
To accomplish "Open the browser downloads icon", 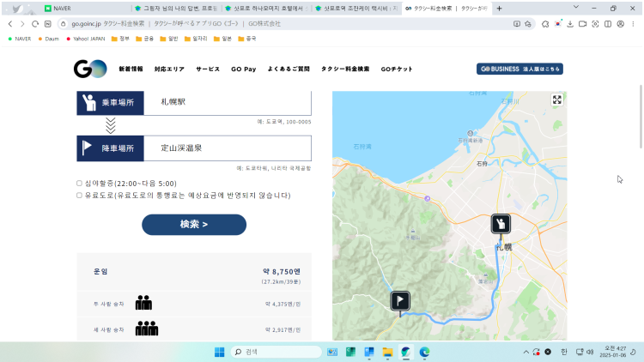I will pyautogui.click(x=570, y=24).
